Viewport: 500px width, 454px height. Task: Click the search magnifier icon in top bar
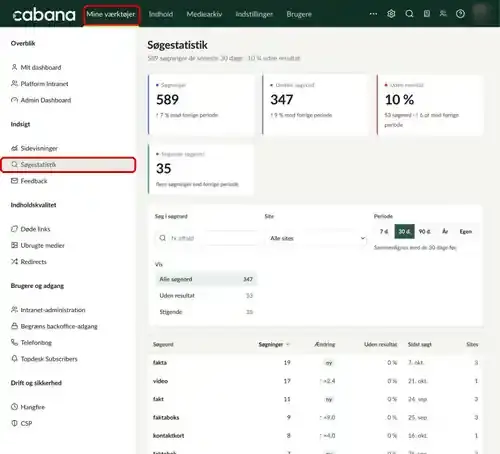(x=409, y=14)
